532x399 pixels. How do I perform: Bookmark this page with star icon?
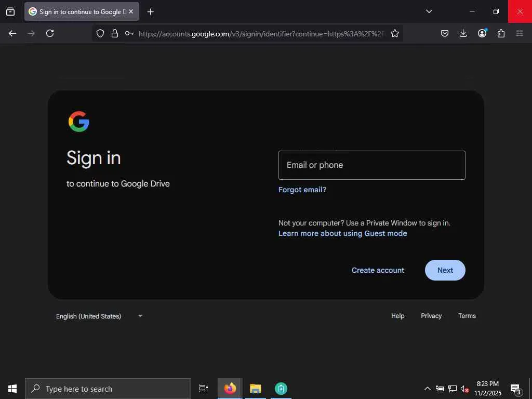coord(395,33)
